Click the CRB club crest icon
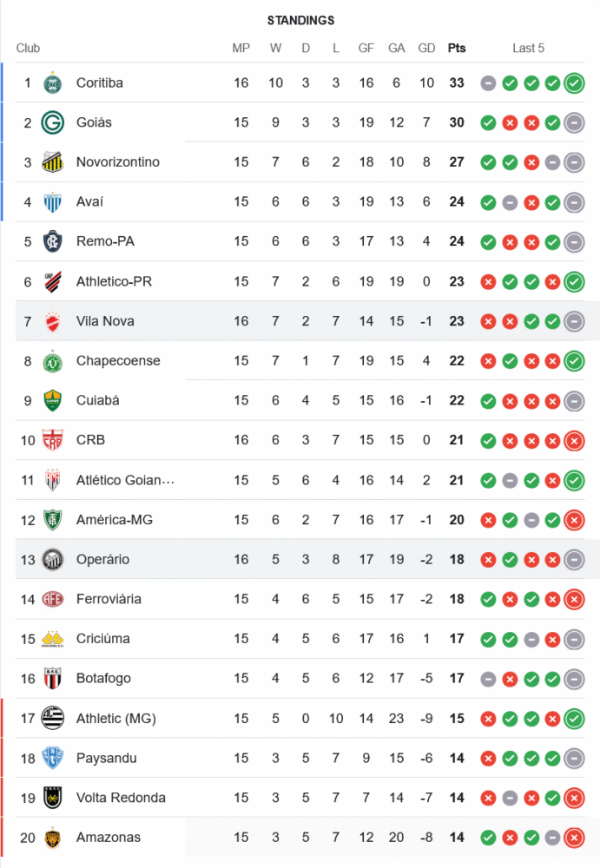The width and height of the screenshot is (600, 868). pos(53,441)
